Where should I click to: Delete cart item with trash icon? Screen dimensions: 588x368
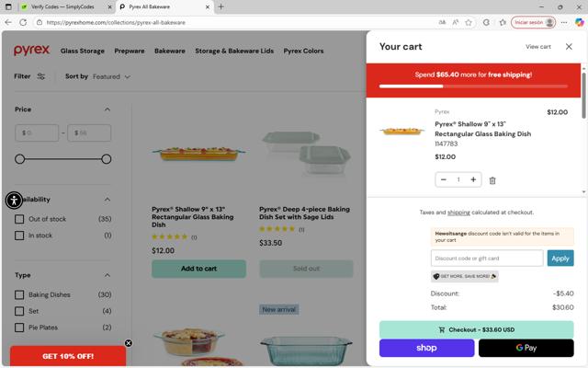[492, 180]
